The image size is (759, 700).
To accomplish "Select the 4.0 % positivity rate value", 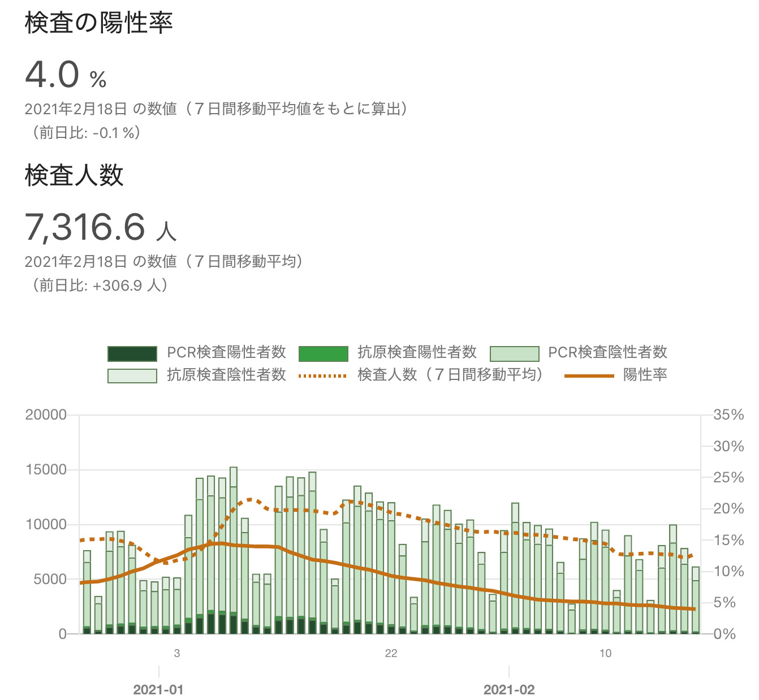I will (x=66, y=75).
